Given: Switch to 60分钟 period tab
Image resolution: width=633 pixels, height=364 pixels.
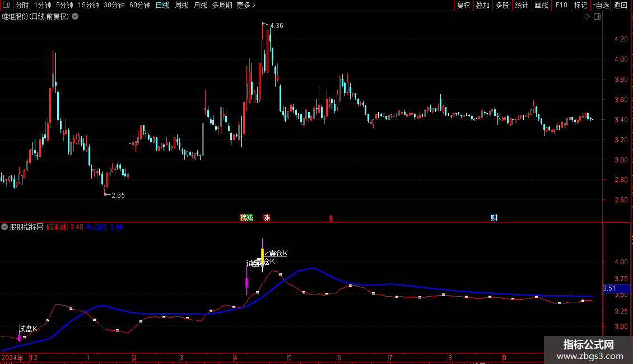Looking at the screenshot, I should pyautogui.click(x=140, y=5).
